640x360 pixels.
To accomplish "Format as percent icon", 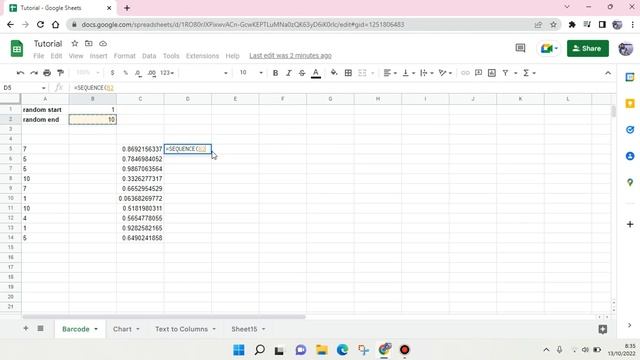I will pos(126,73).
